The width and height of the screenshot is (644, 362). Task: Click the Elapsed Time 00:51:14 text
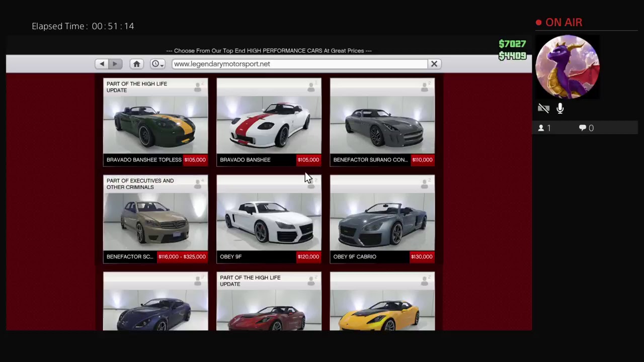click(x=83, y=26)
